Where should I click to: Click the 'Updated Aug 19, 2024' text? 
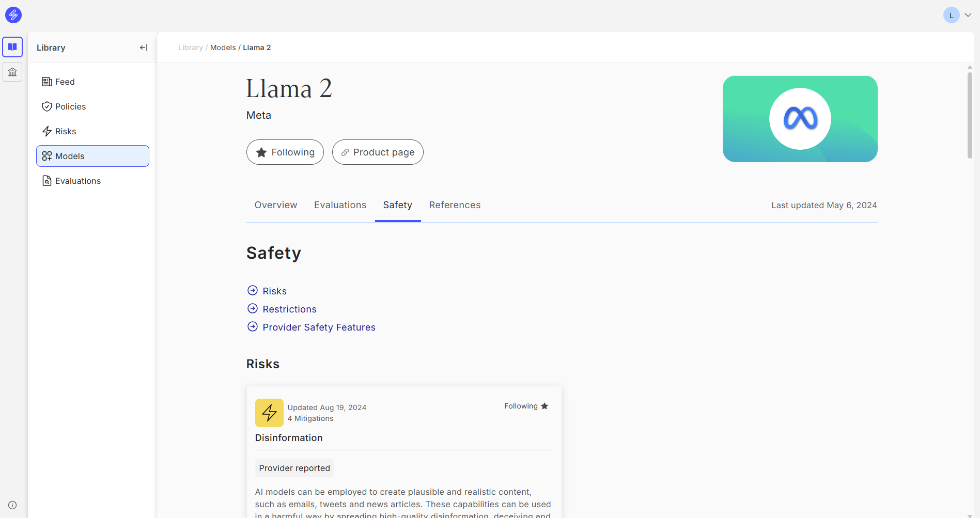tap(326, 407)
